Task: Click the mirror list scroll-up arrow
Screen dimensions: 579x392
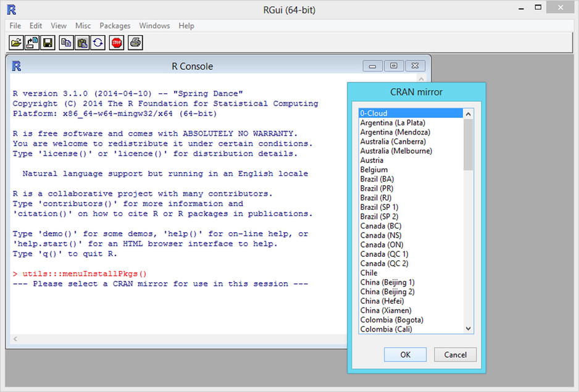Action: (x=469, y=114)
